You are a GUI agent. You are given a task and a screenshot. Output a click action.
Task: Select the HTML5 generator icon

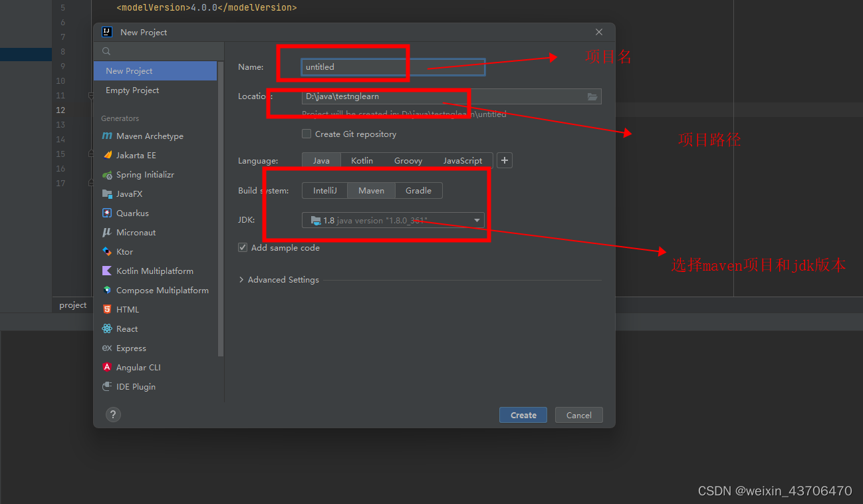107,310
